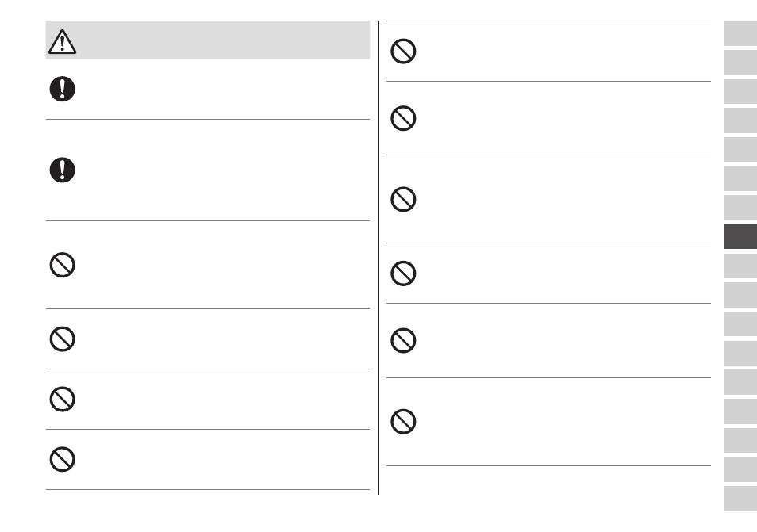Click the bottom prohibition icon in the right column
The image size is (757, 532).
[x=403, y=422]
